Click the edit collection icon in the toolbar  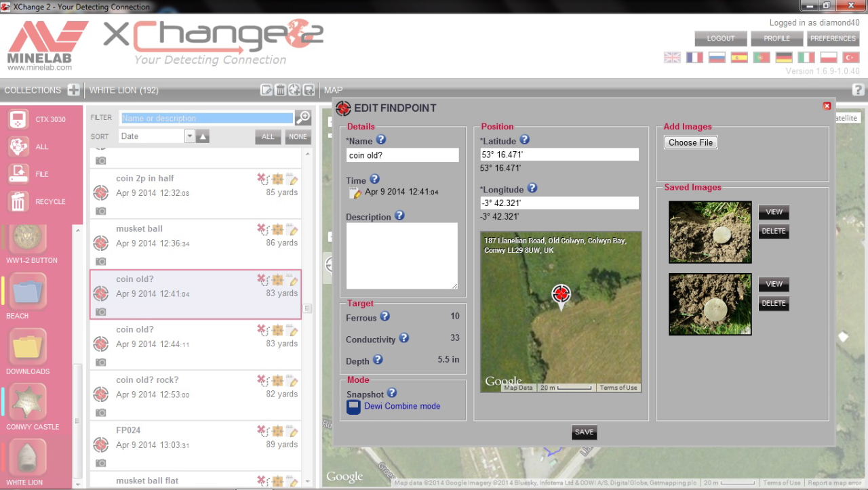pyautogui.click(x=267, y=90)
